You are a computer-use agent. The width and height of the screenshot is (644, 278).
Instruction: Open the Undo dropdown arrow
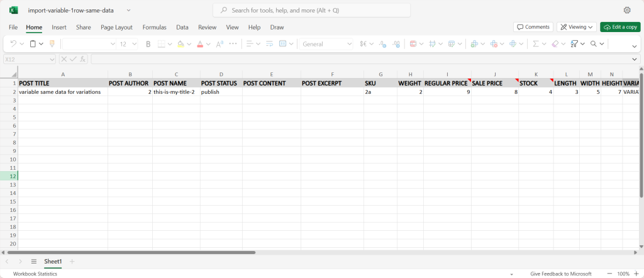[22, 44]
